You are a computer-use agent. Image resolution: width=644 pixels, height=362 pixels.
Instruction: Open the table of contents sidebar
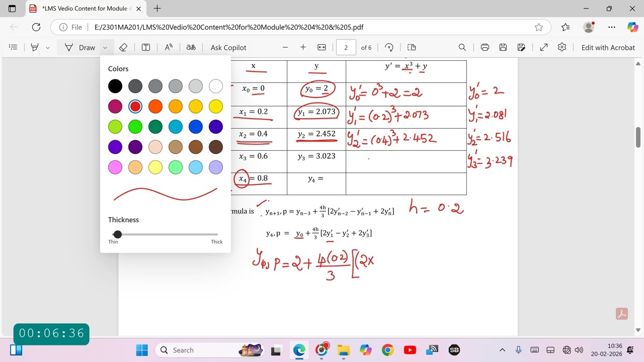[14, 47]
